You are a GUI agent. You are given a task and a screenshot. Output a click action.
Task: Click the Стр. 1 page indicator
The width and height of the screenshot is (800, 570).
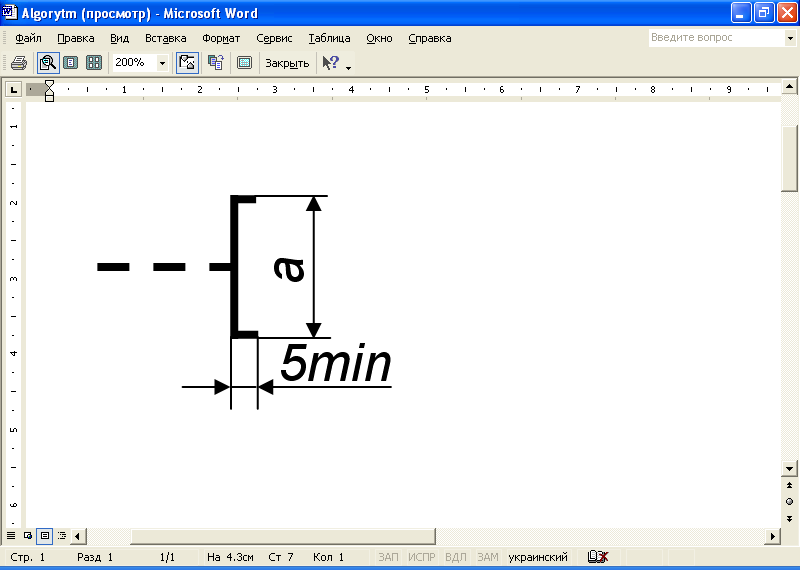pyautogui.click(x=28, y=557)
